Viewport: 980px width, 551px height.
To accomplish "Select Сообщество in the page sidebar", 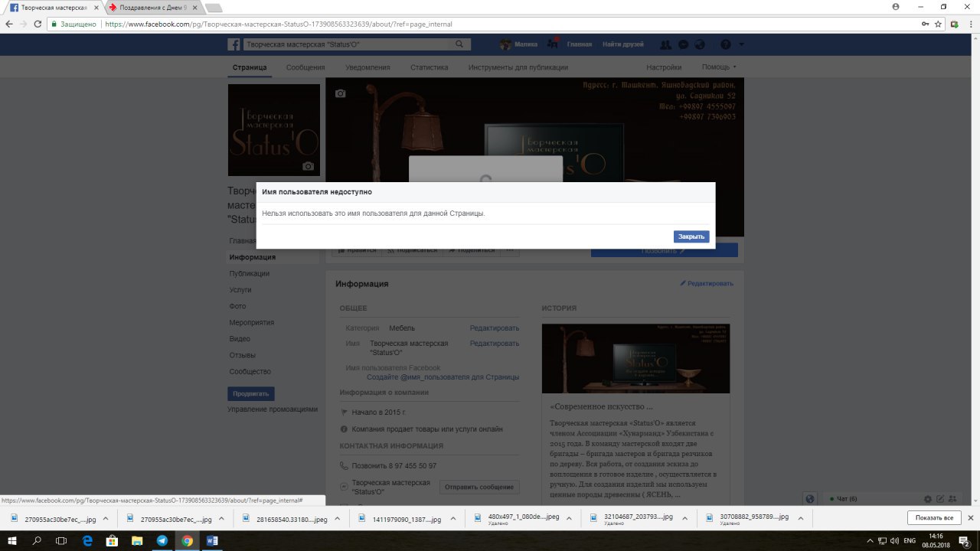I will 250,372.
